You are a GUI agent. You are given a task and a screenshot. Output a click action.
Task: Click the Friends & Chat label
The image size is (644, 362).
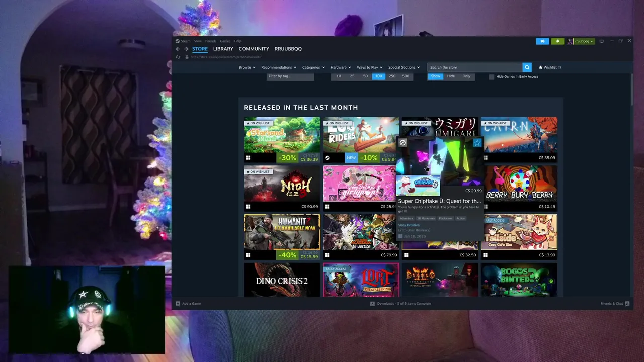point(611,304)
